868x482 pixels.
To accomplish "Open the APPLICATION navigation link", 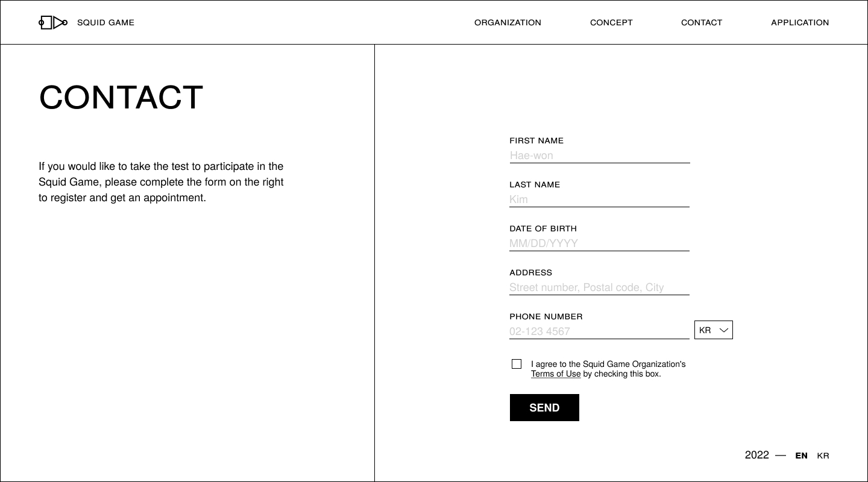I will pyautogui.click(x=800, y=23).
